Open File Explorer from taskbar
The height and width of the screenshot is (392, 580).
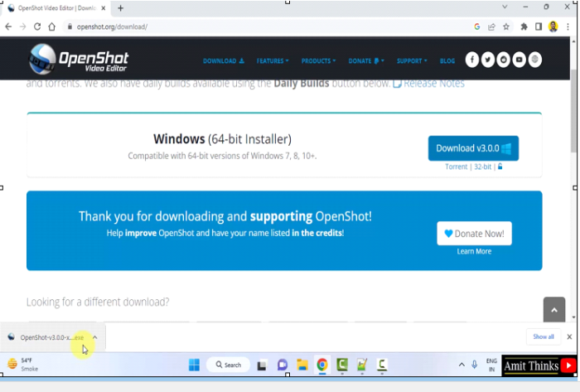point(302,365)
